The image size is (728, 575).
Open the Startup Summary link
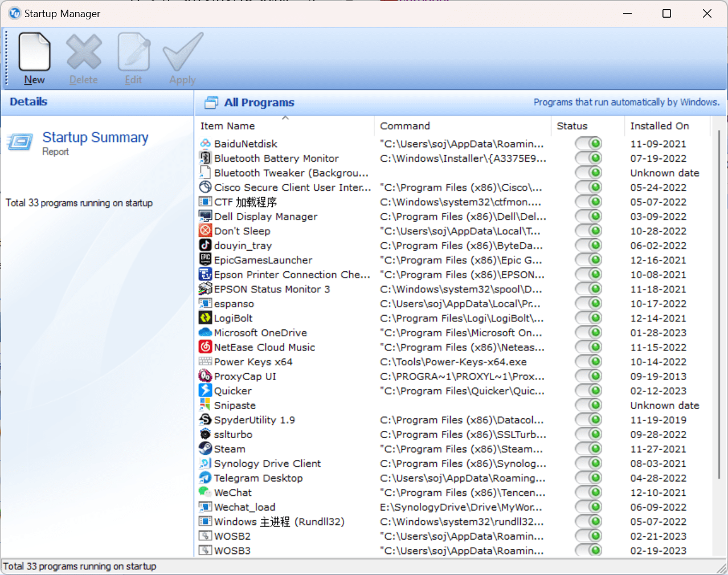click(x=95, y=137)
